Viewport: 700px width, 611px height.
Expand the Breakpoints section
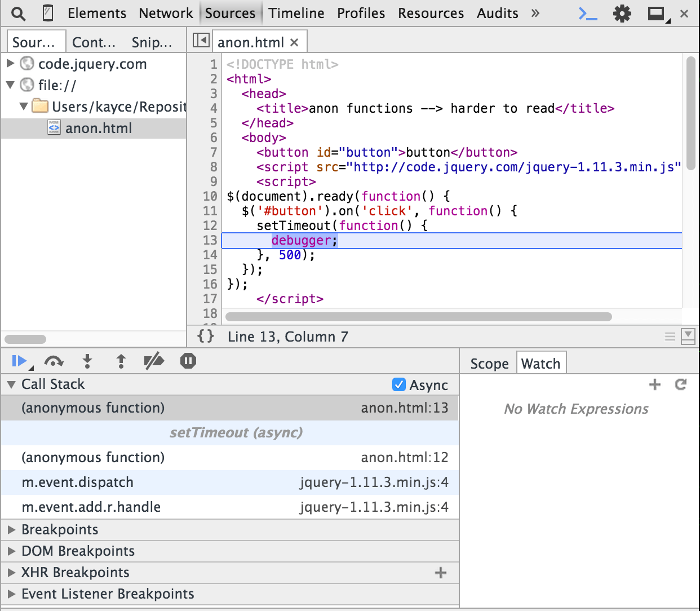point(11,530)
